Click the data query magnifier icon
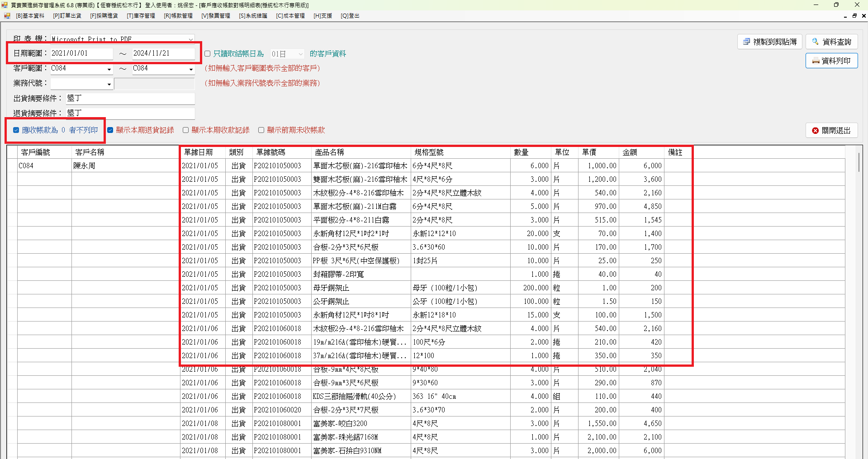The width and height of the screenshot is (868, 459). coord(815,42)
